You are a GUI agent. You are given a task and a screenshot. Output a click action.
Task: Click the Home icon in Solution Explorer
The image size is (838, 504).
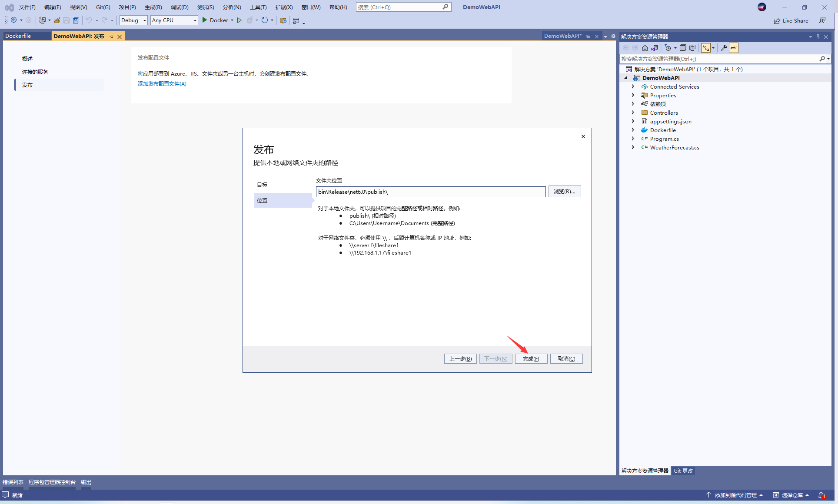pyautogui.click(x=645, y=48)
